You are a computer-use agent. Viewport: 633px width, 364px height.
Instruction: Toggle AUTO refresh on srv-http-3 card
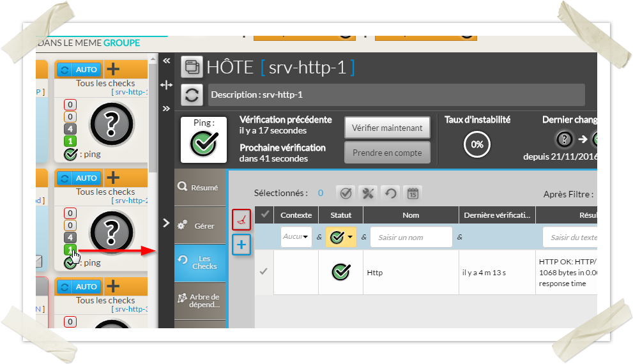click(80, 287)
